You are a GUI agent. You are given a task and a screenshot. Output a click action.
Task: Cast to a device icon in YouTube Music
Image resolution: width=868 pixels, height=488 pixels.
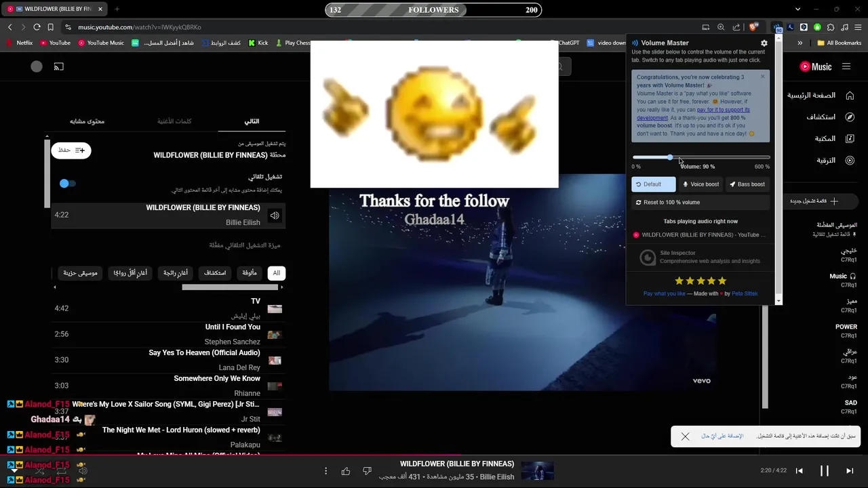pos(59,66)
